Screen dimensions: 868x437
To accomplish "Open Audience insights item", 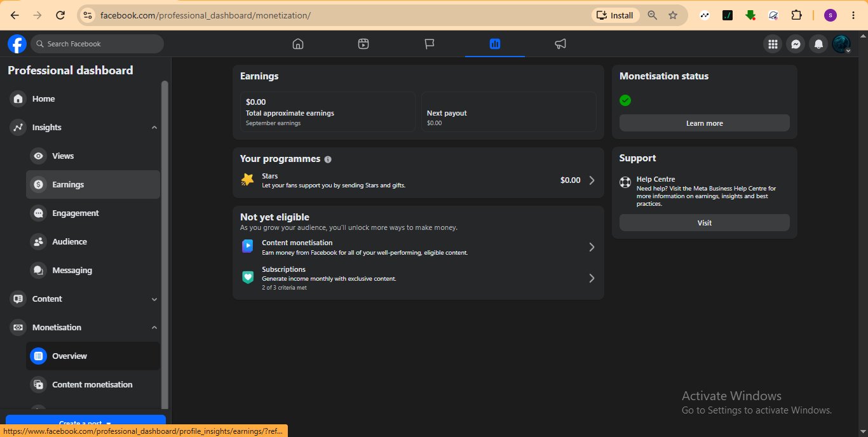I will tap(93, 242).
